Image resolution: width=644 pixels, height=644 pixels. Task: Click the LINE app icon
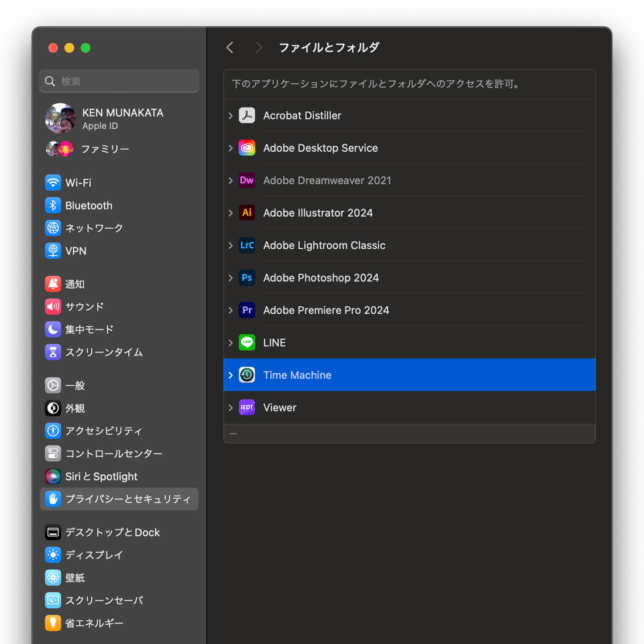(247, 342)
